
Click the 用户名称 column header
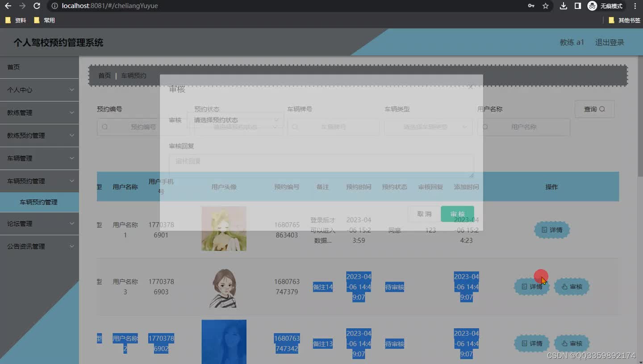point(125,187)
